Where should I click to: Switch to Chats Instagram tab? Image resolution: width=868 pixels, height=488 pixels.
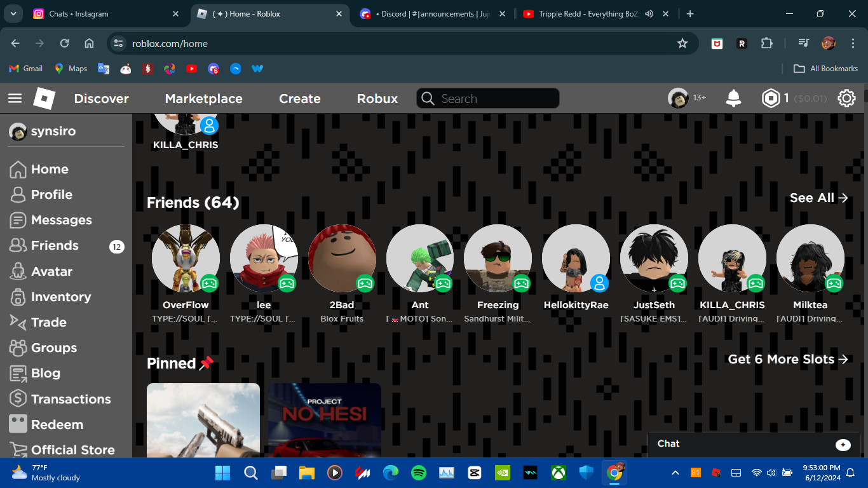[107, 13]
